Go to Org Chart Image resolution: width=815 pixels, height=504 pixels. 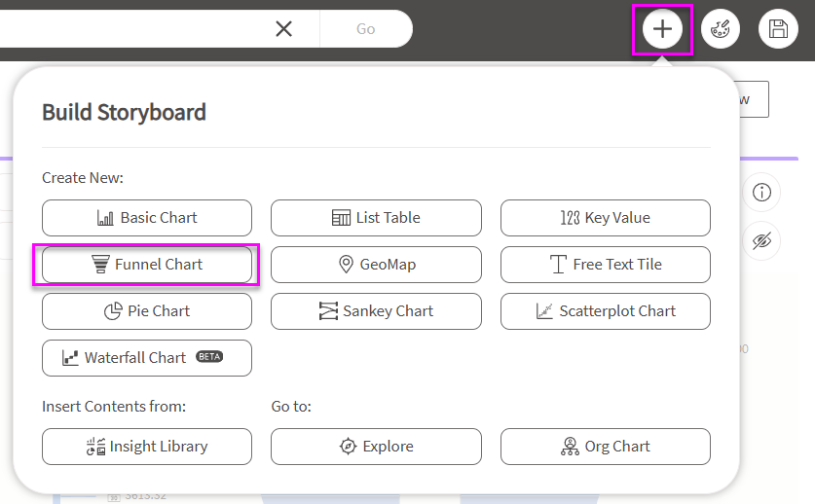[605, 447]
